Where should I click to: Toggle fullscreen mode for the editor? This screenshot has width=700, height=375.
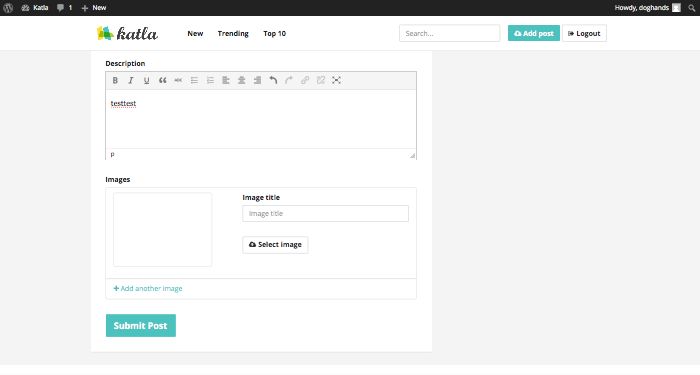[x=337, y=80]
